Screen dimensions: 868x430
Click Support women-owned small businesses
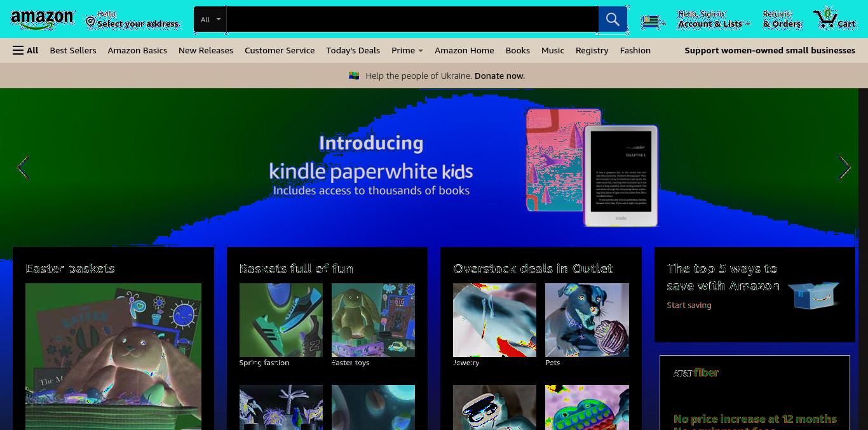tap(770, 50)
